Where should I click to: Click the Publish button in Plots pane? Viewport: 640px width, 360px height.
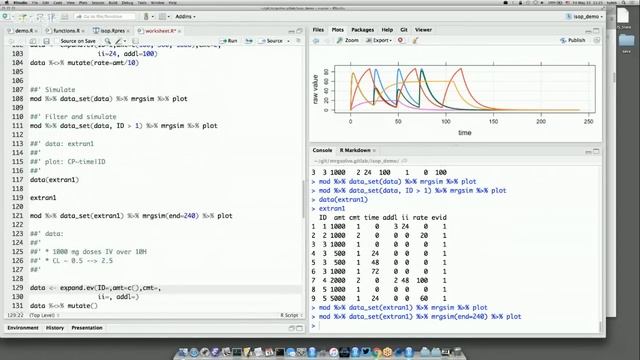click(x=573, y=40)
